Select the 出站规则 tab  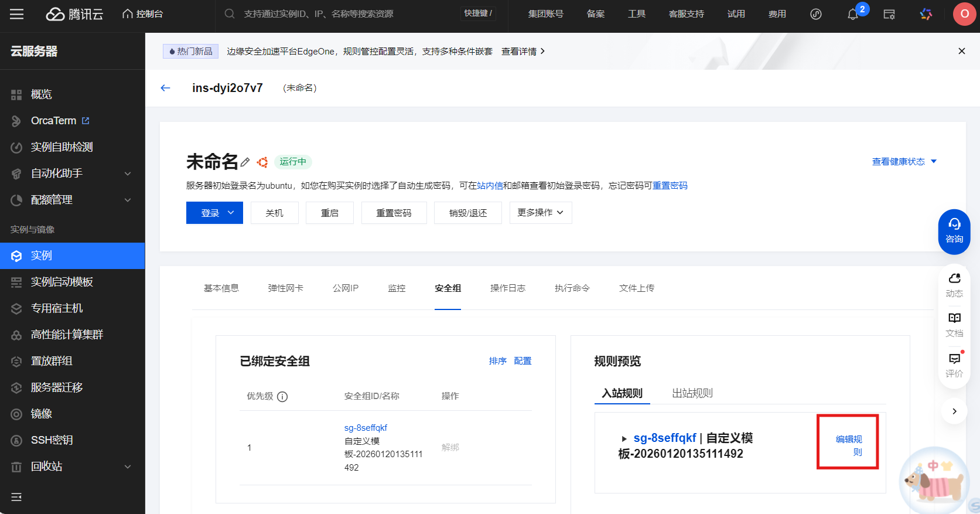[692, 393]
